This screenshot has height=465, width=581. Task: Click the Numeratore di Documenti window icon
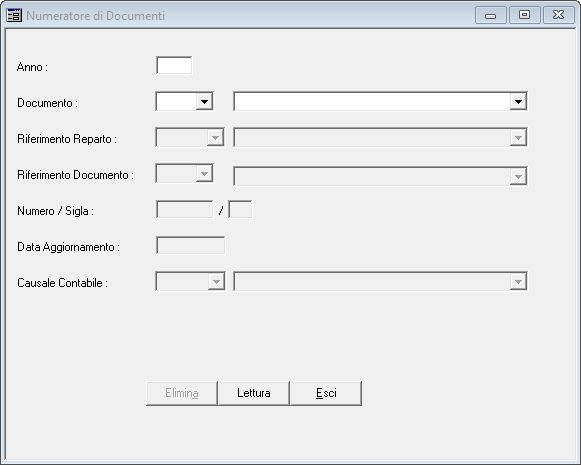tap(14, 16)
